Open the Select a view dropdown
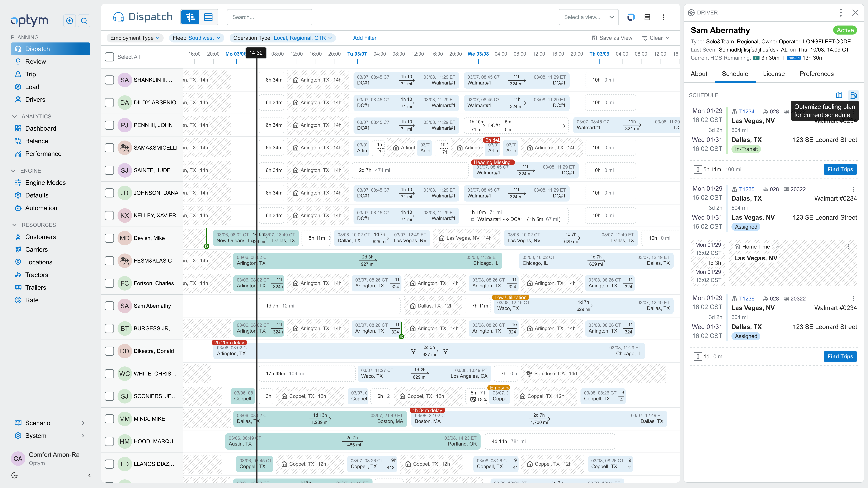868x488 pixels. point(588,17)
